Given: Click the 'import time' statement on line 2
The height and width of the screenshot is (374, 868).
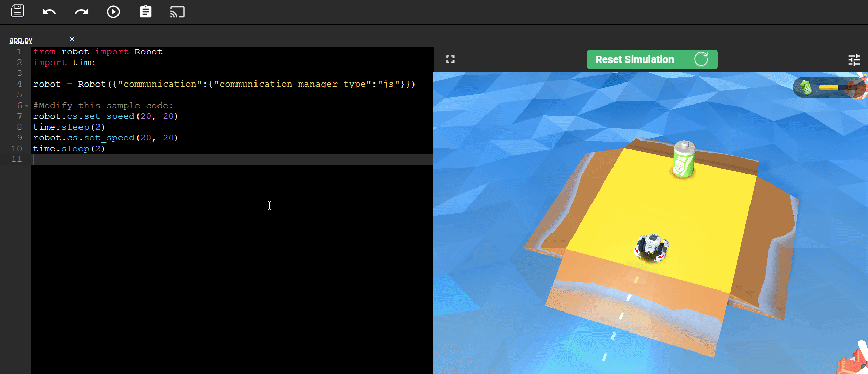Looking at the screenshot, I should point(64,63).
